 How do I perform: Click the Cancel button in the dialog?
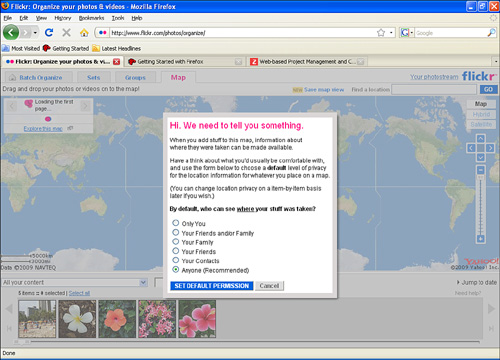click(x=269, y=286)
